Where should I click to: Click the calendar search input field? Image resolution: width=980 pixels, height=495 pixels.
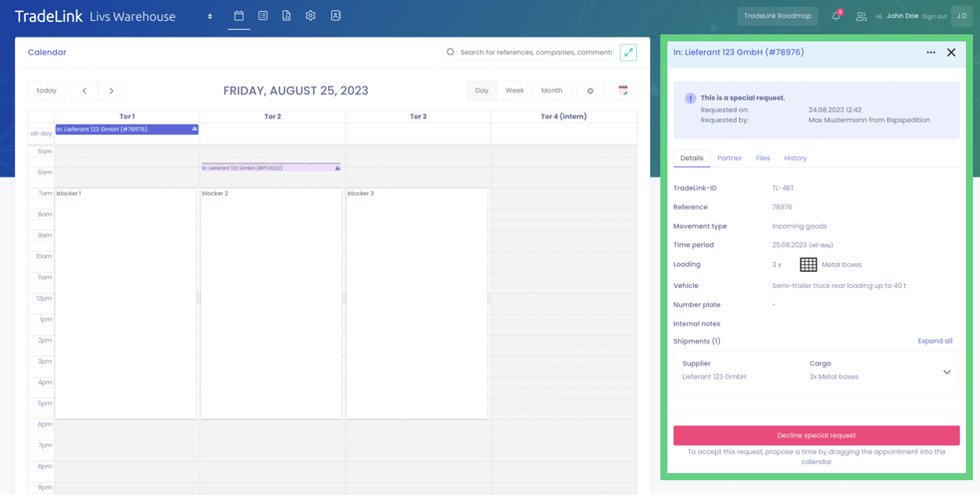tap(535, 52)
